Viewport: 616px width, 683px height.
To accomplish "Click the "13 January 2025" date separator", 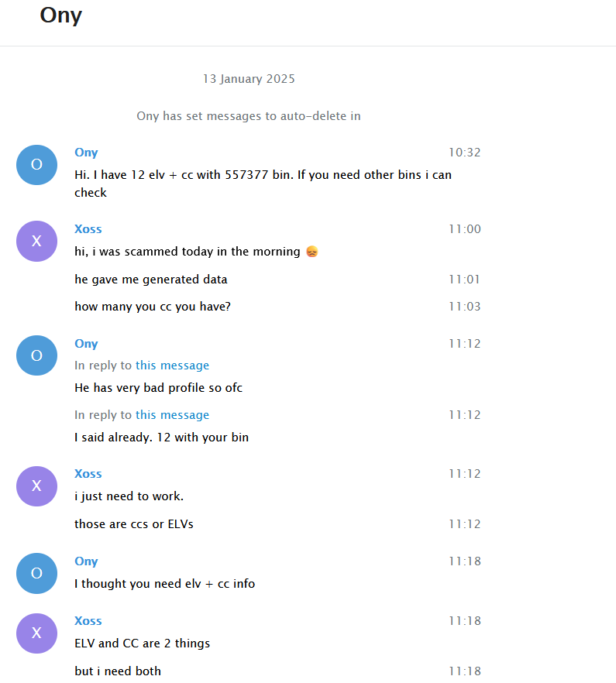I will pyautogui.click(x=249, y=79).
